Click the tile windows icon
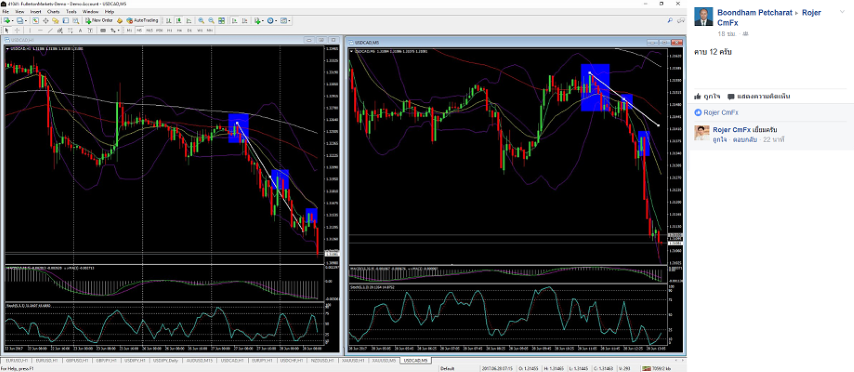The height and width of the screenshot is (372, 854). tap(221, 20)
